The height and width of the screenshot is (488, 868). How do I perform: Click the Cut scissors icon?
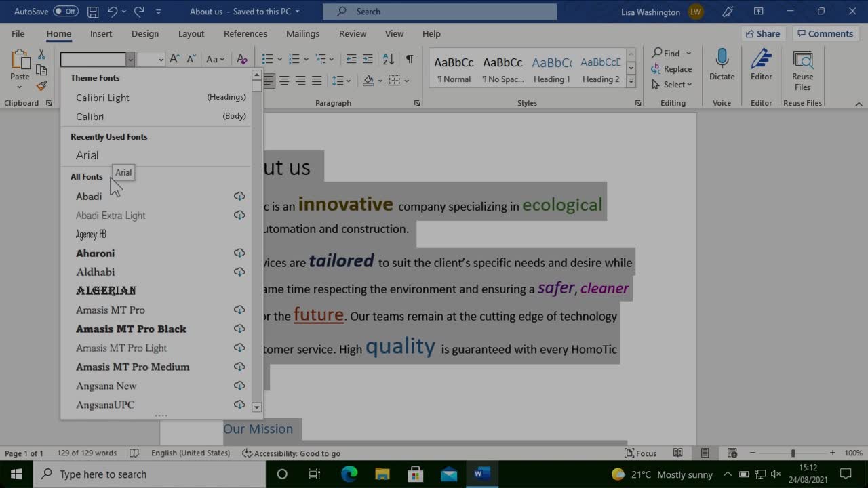[41, 54]
